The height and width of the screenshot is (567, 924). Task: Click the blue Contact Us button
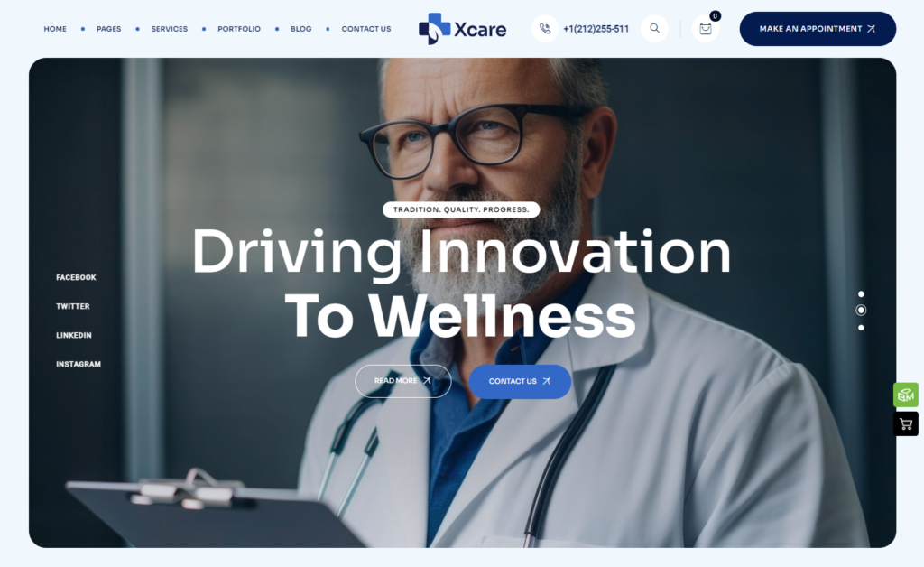pyautogui.click(x=520, y=381)
